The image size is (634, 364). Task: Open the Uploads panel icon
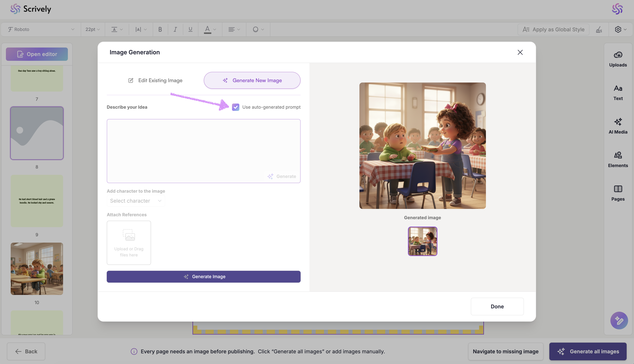(x=618, y=55)
